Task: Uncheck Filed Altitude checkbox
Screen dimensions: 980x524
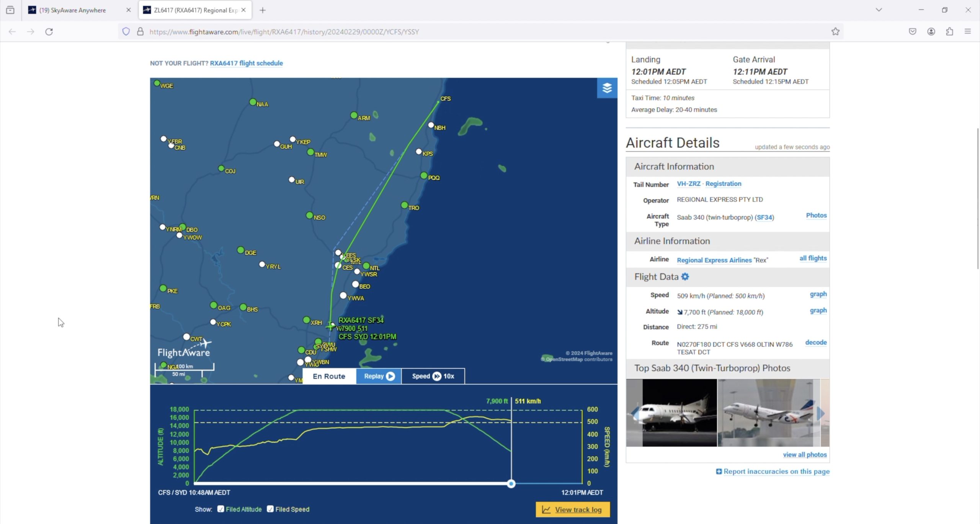Action: [x=221, y=509]
